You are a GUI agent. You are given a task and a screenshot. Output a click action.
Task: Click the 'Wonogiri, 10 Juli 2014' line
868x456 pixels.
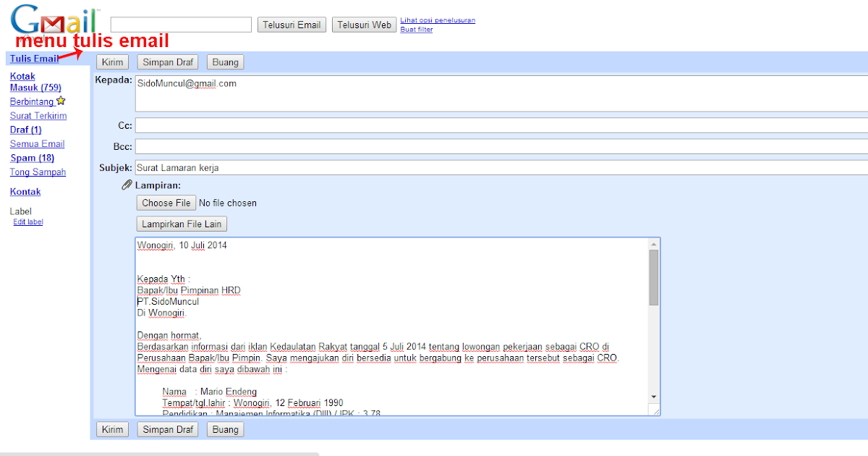click(x=182, y=245)
